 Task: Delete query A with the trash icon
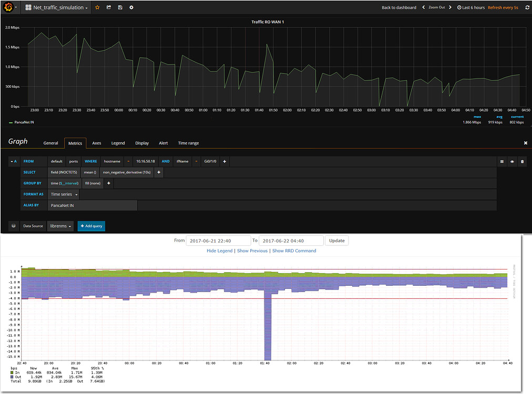point(522,161)
